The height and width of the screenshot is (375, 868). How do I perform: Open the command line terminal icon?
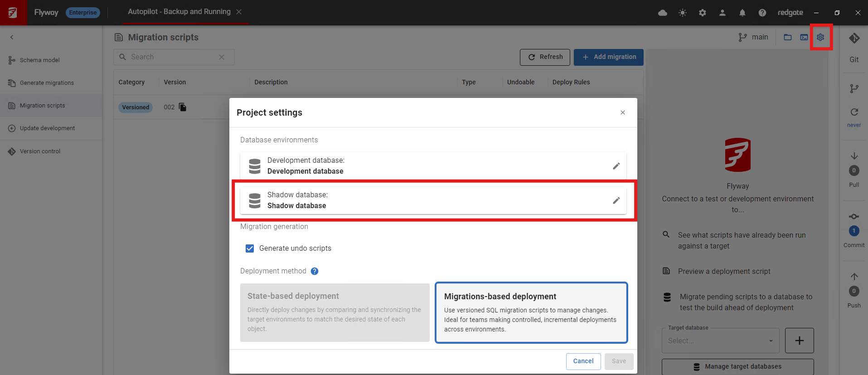coord(804,37)
